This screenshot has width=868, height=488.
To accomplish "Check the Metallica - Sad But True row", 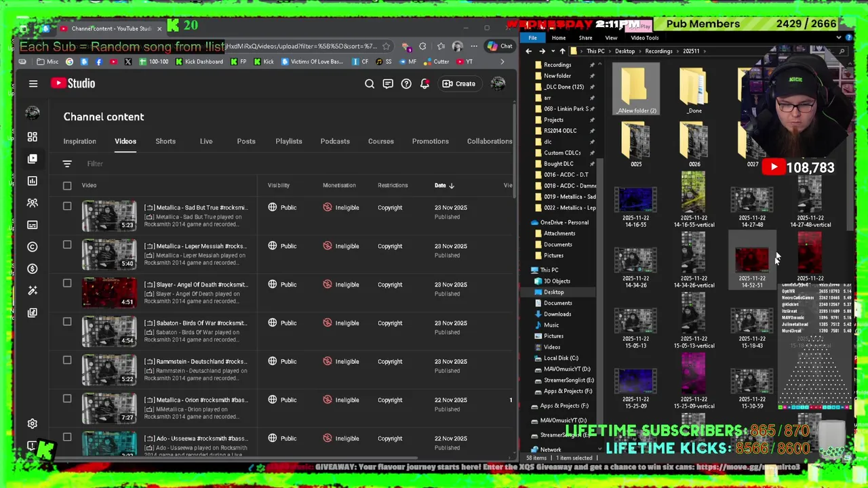I will tap(67, 206).
